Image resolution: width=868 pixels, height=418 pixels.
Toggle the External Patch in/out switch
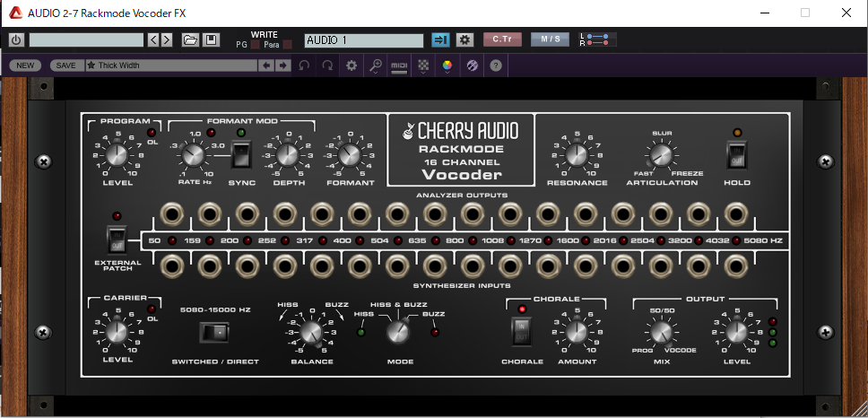click(117, 239)
